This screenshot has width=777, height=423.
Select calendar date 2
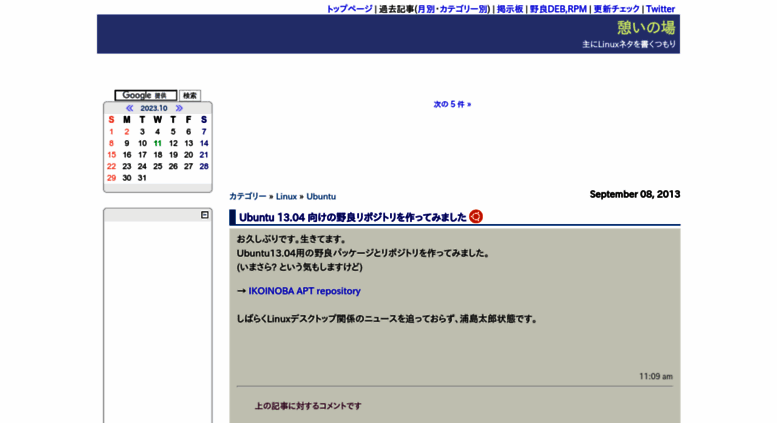tap(126, 132)
